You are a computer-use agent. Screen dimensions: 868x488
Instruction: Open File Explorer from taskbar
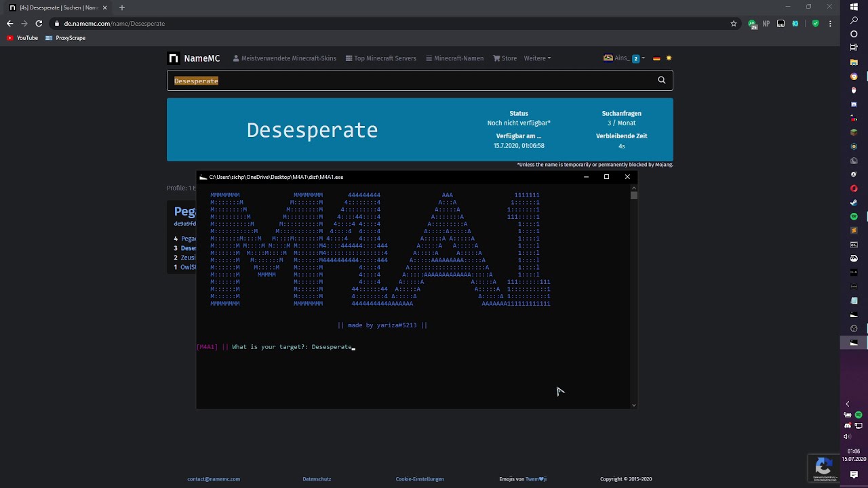pos(854,62)
